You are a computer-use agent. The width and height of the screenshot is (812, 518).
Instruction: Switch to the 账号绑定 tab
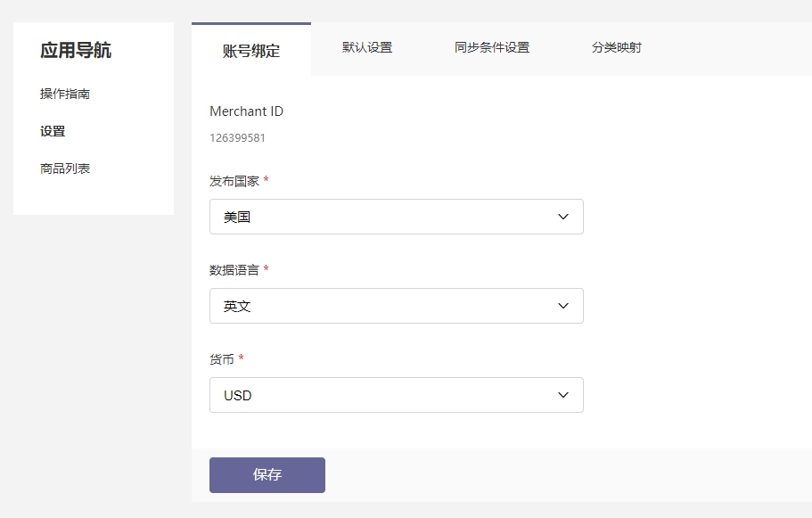pyautogui.click(x=251, y=51)
